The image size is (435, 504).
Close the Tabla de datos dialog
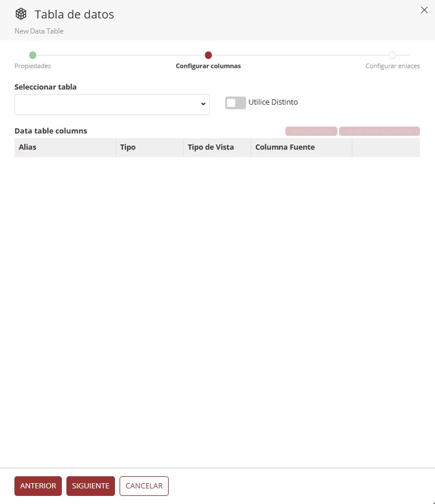(424, 10)
